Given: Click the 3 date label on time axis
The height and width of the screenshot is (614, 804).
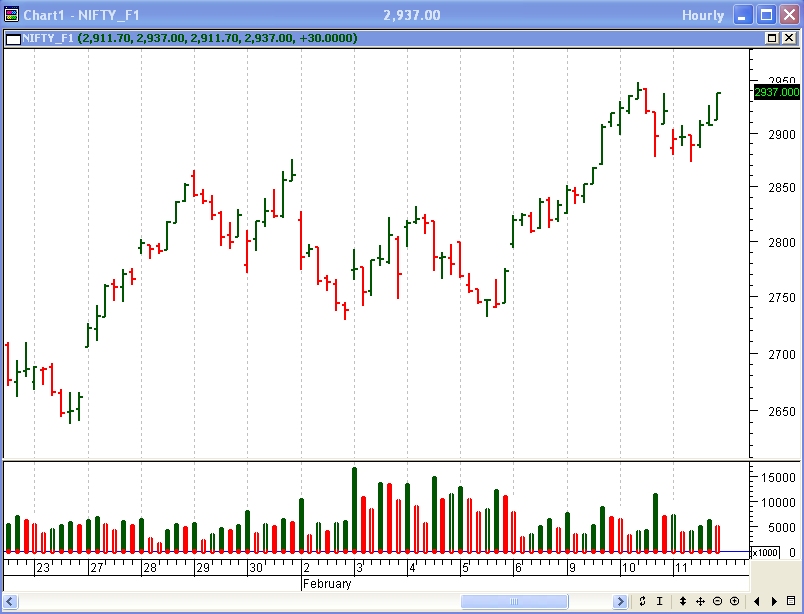Looking at the screenshot, I should tap(359, 568).
